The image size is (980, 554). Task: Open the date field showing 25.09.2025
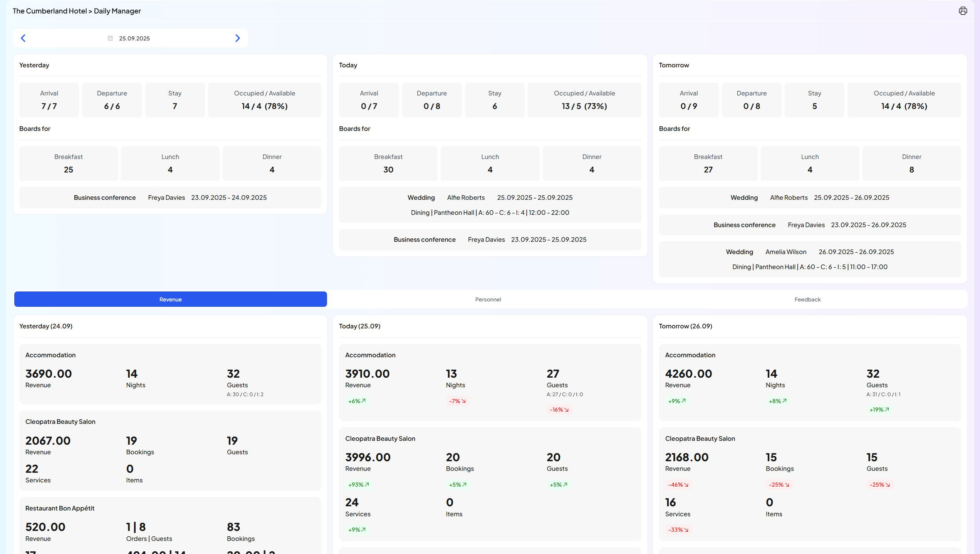(134, 38)
